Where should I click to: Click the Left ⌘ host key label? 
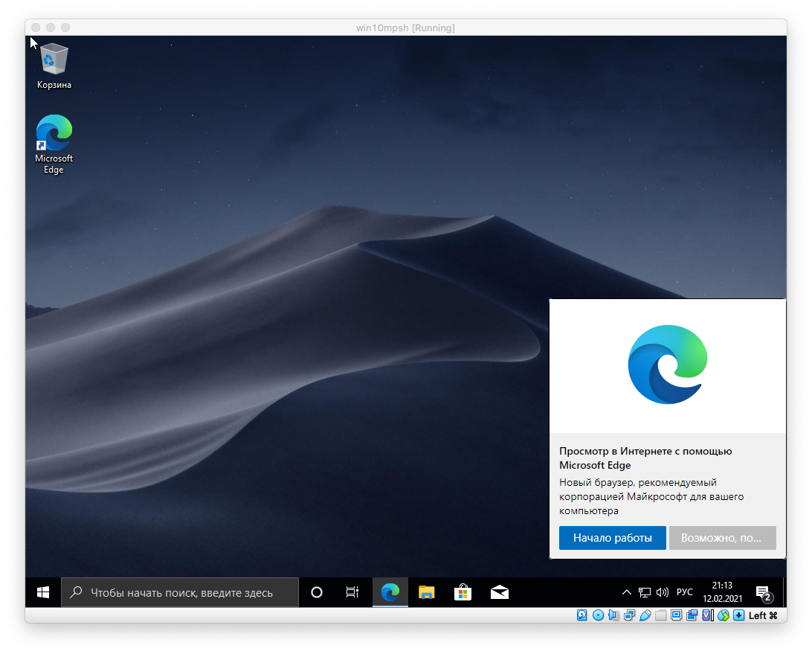[x=764, y=615]
